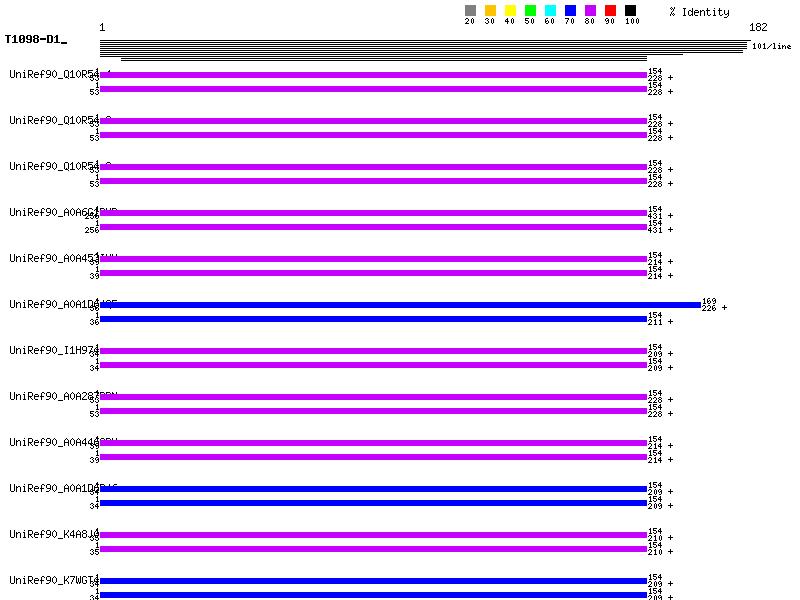Click the "101/line" coverage label
The image size is (800, 600).
(x=771, y=46)
